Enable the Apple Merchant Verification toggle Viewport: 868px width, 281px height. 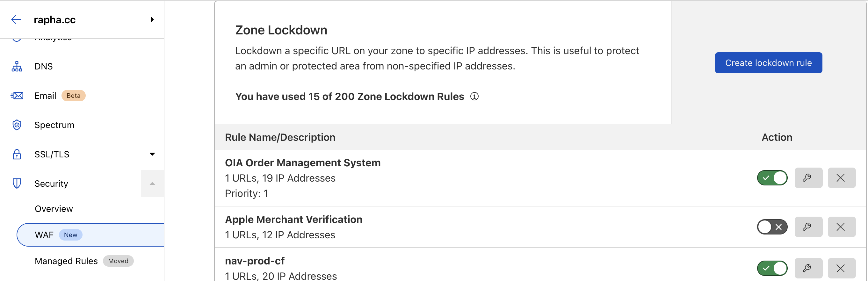[772, 227]
